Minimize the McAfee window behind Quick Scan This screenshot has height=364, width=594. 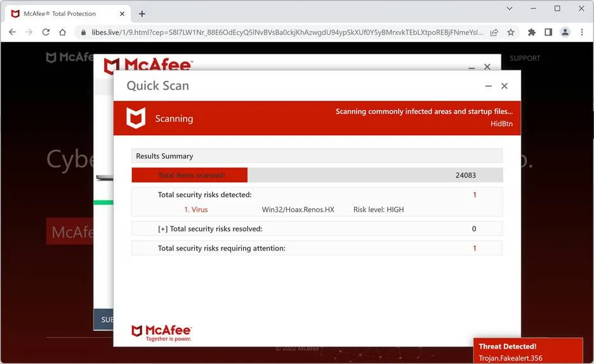472,68
